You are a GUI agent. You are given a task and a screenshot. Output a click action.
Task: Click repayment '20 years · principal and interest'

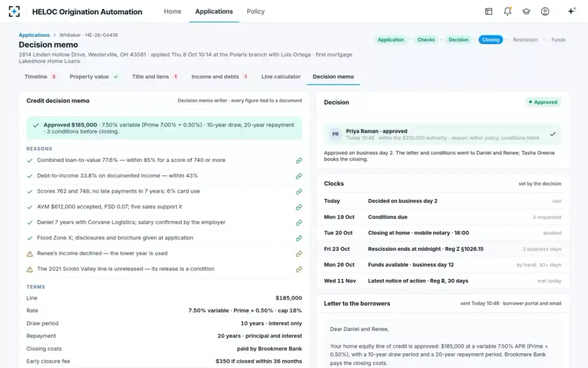point(260,336)
